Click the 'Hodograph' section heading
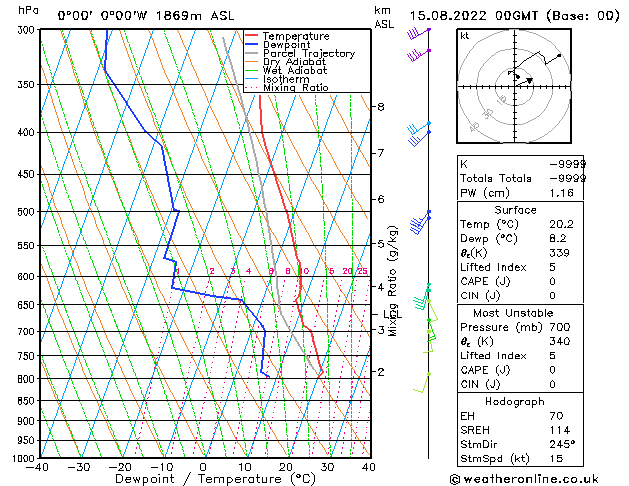The height and width of the screenshot is (486, 629). coord(515,402)
